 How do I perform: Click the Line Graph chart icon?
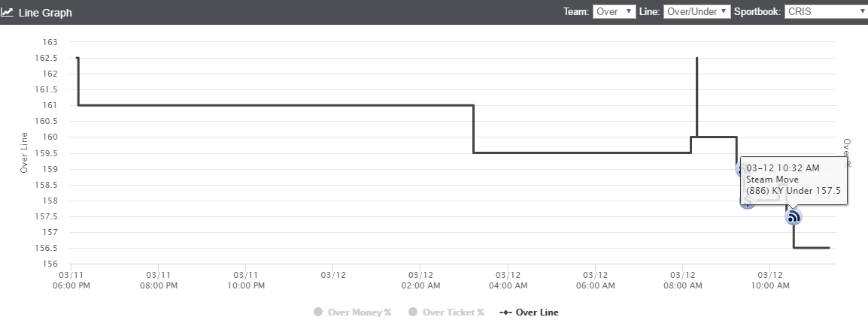(7, 12)
